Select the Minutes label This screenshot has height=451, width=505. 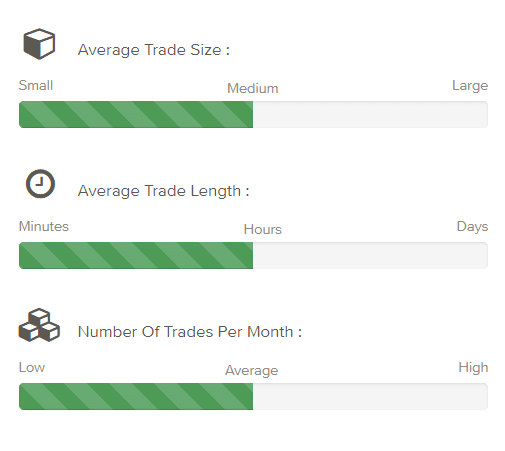[x=44, y=226]
